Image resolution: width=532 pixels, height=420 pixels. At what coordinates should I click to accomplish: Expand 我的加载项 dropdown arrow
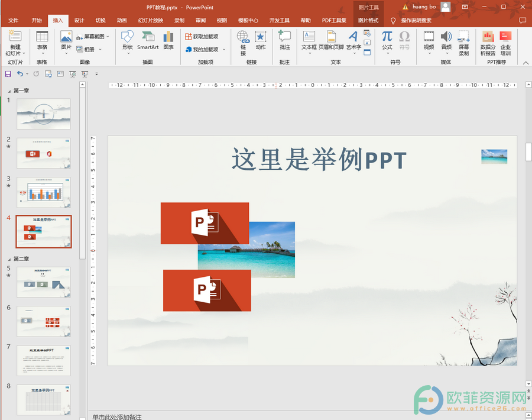[224, 50]
